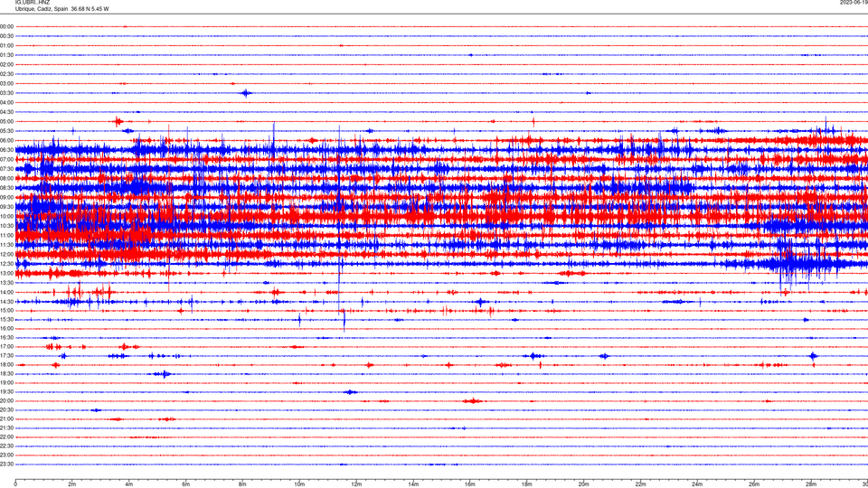
Task: Select the 09:30 time label
Action: (x=6, y=207)
